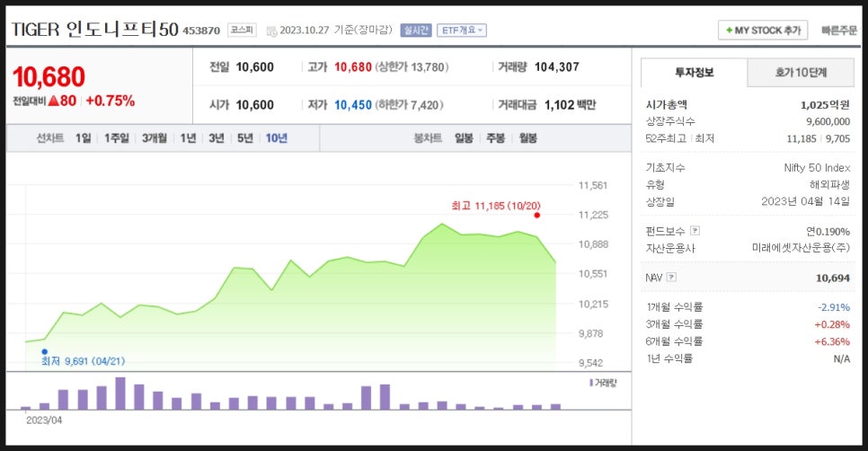Click the 최고 11,185 (10/20) label

point(496,206)
